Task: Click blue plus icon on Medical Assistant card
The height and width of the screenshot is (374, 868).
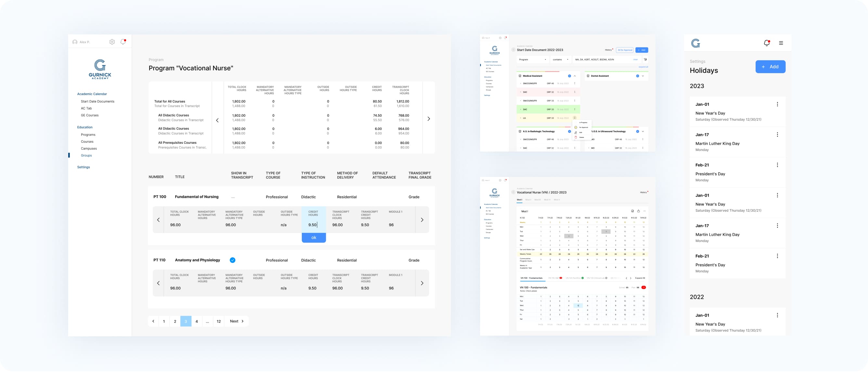Action: 569,76
